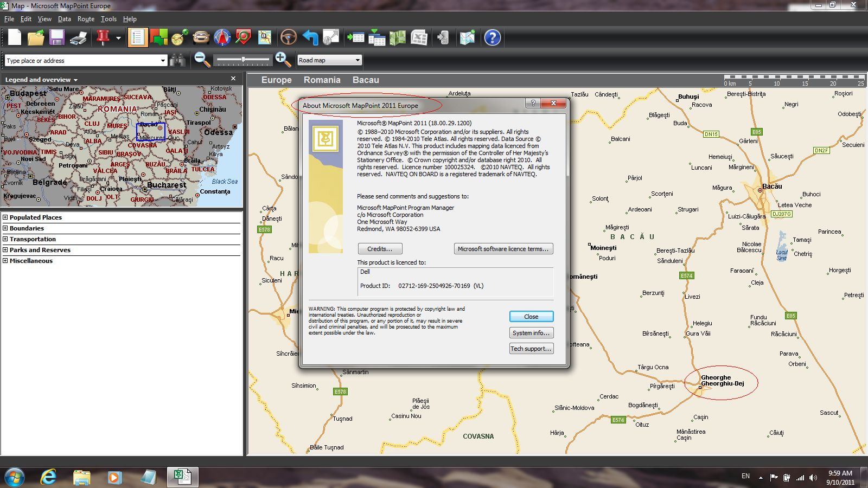Click the Find Nearby Places icon

tap(243, 37)
